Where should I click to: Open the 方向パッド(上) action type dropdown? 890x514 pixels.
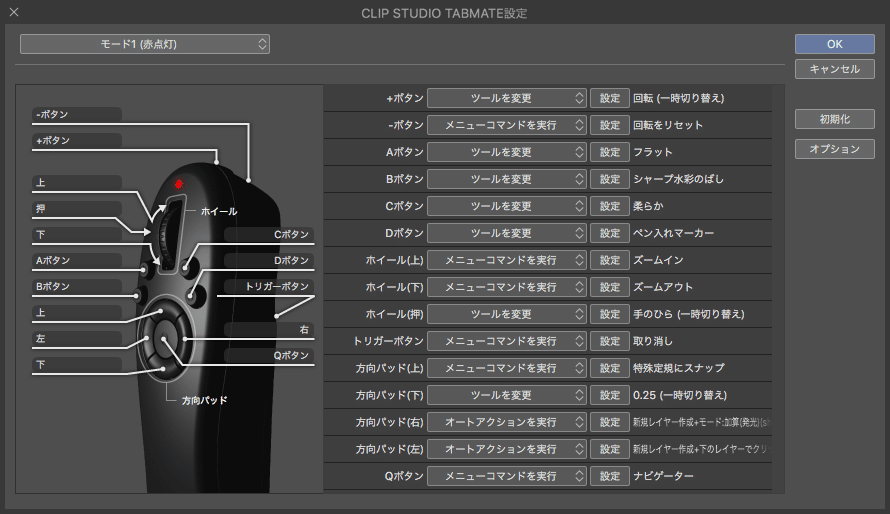tap(506, 368)
